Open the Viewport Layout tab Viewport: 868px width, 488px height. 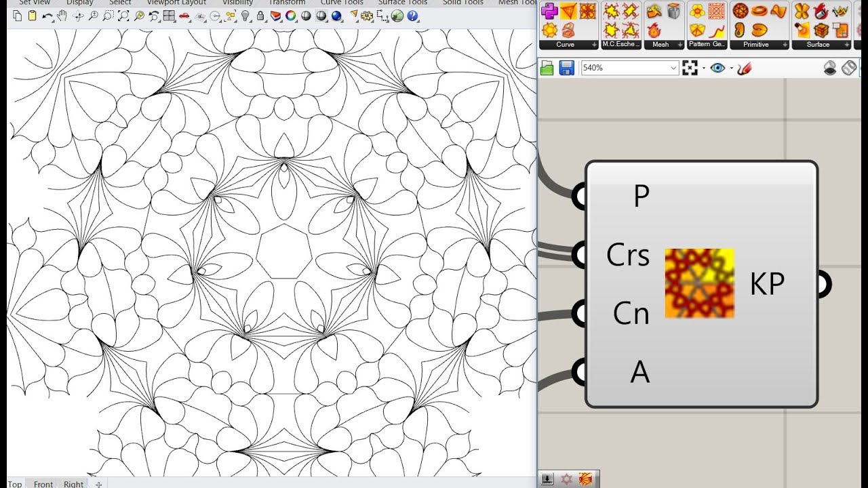pyautogui.click(x=176, y=3)
